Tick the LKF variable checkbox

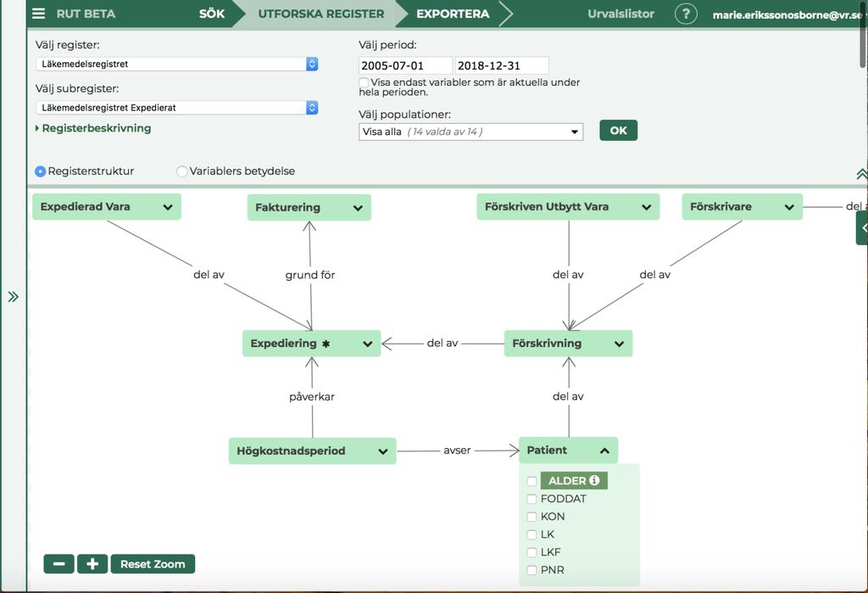click(531, 552)
